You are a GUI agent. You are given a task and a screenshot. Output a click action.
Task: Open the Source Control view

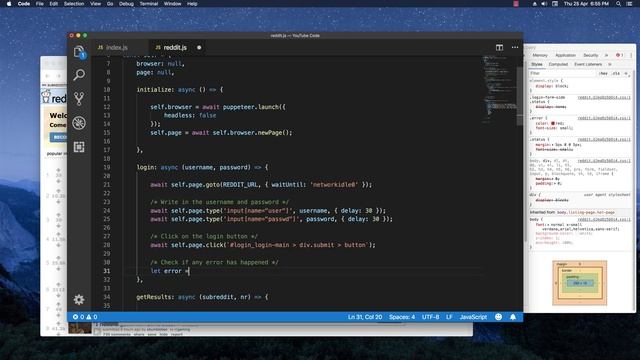pos(79,98)
